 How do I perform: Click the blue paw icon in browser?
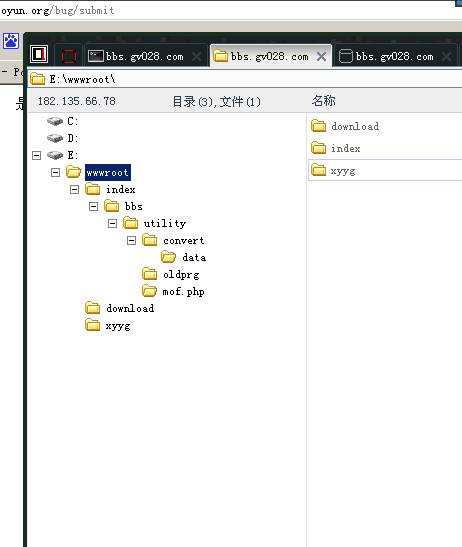click(11, 41)
